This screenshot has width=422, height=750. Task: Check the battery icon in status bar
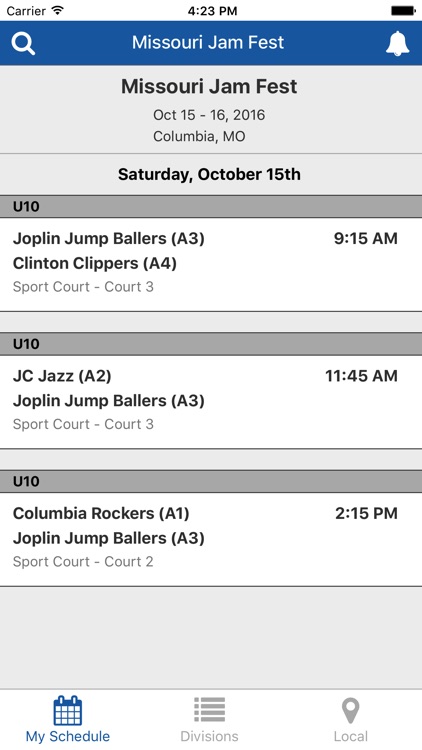click(x=403, y=11)
